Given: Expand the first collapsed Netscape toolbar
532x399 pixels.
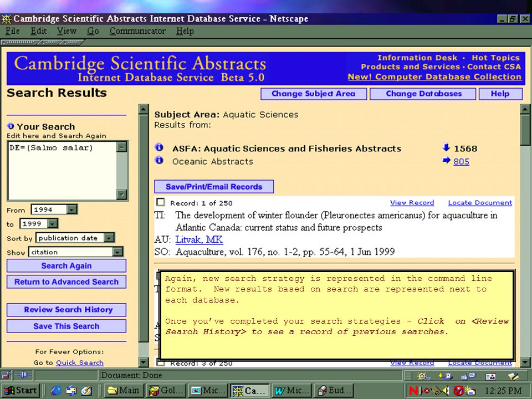Looking at the screenshot, I should 19,43.
